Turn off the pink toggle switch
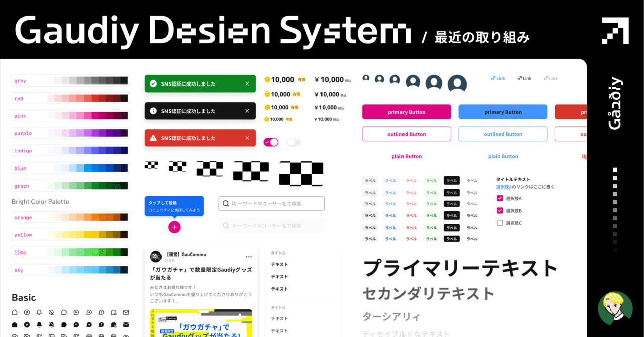Viewport: 644px width, 337px height. (271, 142)
